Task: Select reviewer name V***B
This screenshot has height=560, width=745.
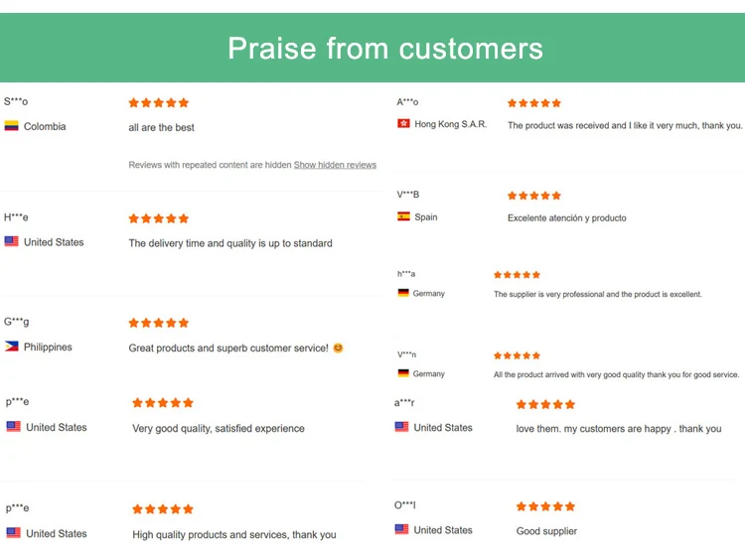Action: pos(408,195)
